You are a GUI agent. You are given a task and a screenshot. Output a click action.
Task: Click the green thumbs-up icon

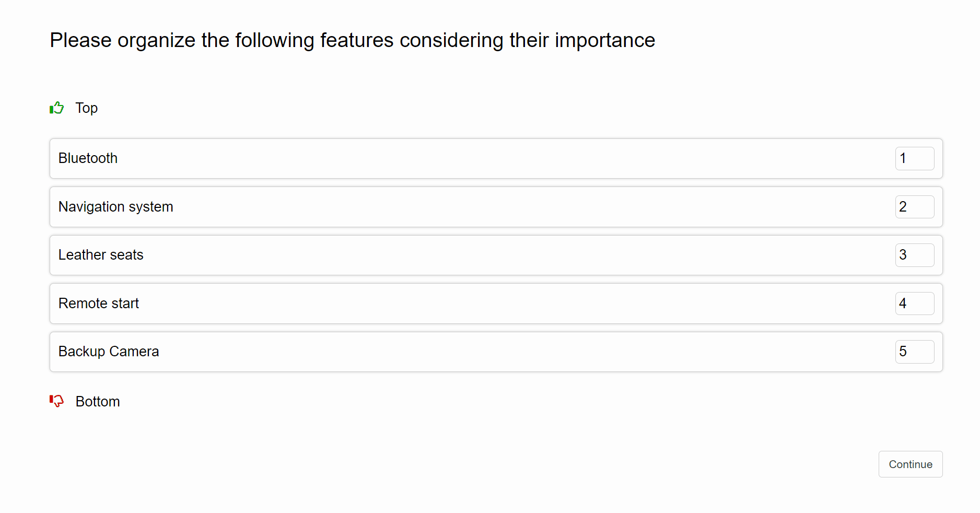(56, 108)
